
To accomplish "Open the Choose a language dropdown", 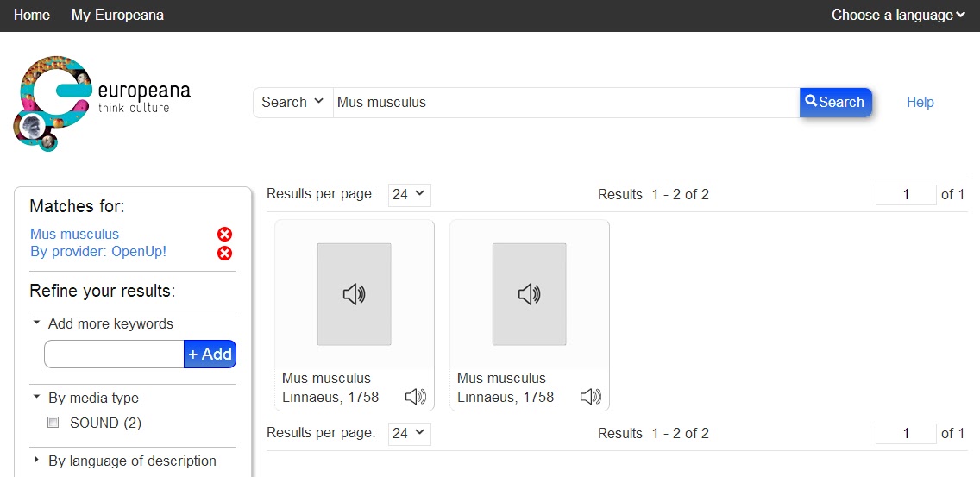I will 898,15.
